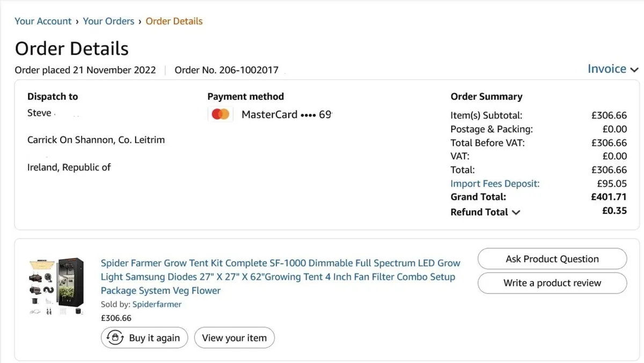Expand the Invoice dropdown chevron
Image resolution: width=644 pixels, height=363 pixels.
[634, 70]
